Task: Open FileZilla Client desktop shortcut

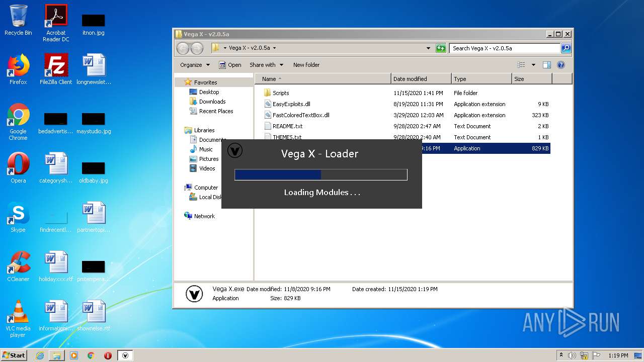Action: 56,69
